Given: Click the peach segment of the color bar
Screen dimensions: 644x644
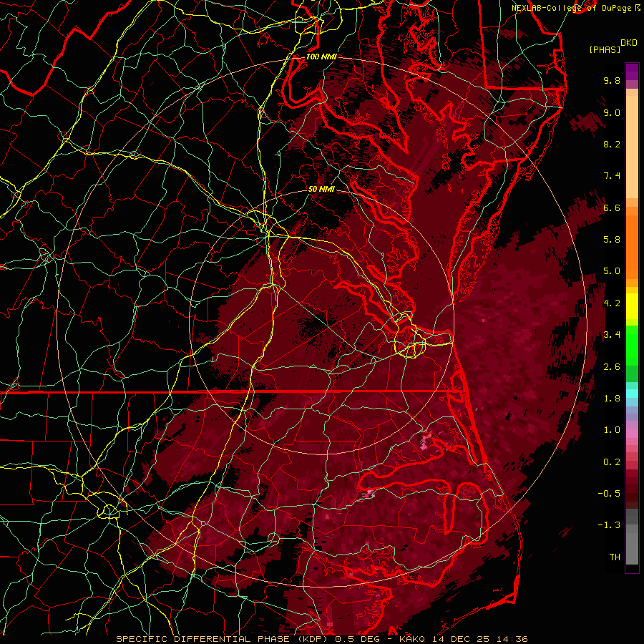Looking at the screenshot, I should tap(632, 146).
